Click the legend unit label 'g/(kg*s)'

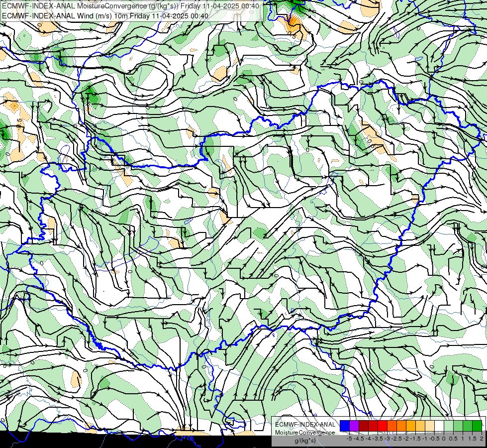pyautogui.click(x=305, y=441)
